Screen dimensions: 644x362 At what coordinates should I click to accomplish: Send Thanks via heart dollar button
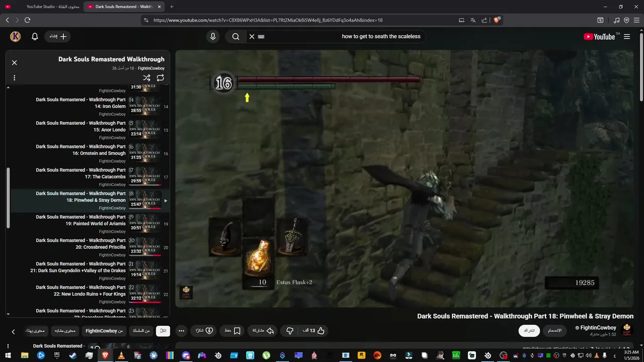pyautogui.click(x=204, y=331)
